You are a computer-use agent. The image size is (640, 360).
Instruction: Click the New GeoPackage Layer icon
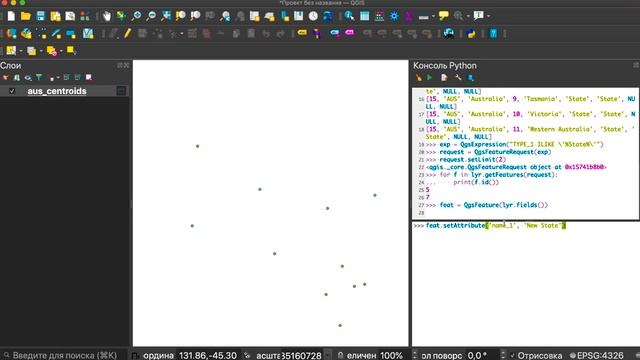(x=26, y=33)
